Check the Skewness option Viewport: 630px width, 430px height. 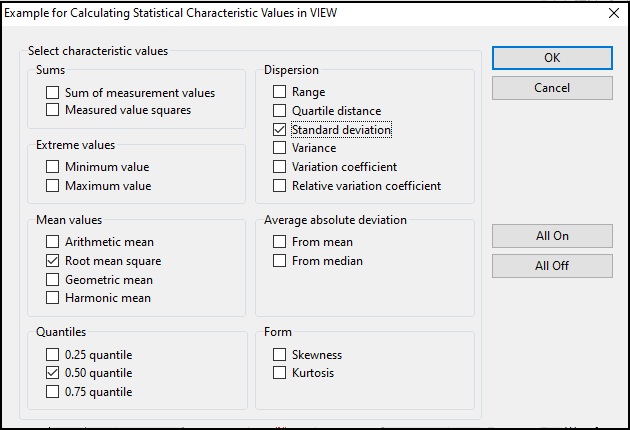click(280, 355)
